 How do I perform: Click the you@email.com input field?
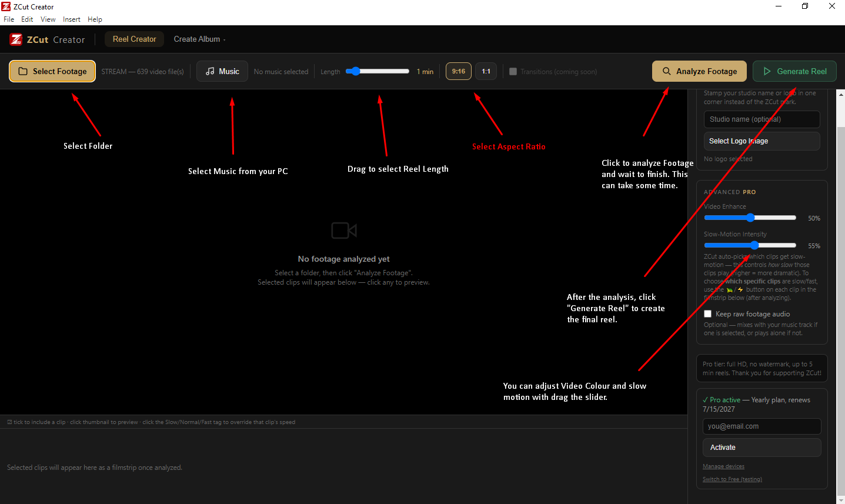point(761,426)
